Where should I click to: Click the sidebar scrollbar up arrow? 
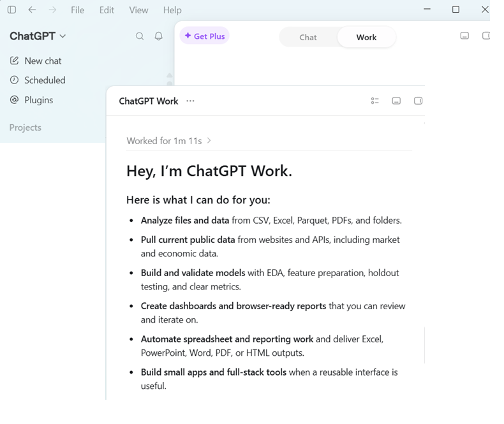pos(170,75)
